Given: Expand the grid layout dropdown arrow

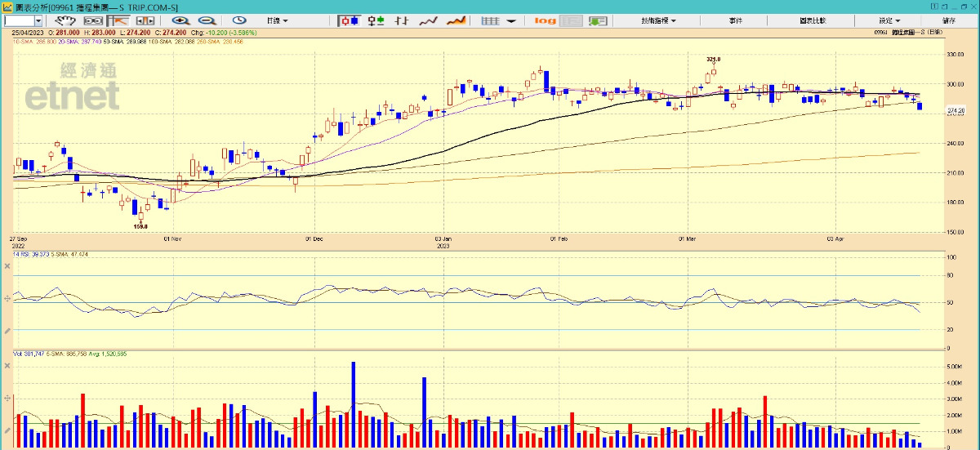Looking at the screenshot, I should pyautogui.click(x=511, y=20).
